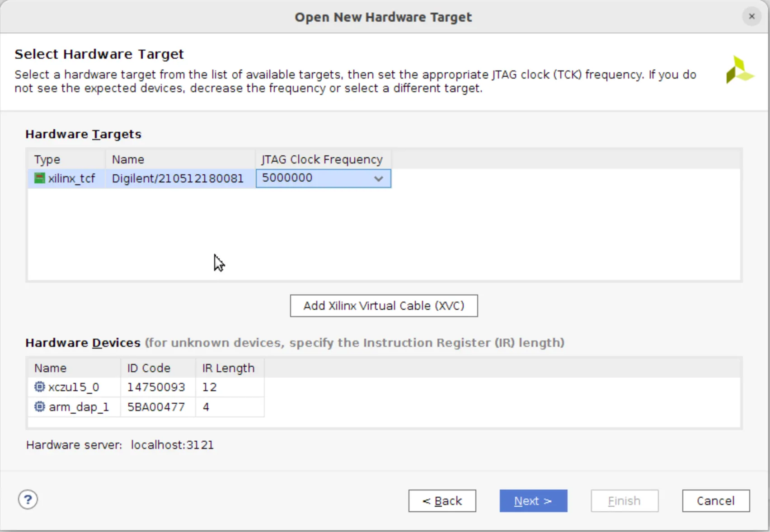
Task: Proceed with the Next button
Action: (533, 501)
